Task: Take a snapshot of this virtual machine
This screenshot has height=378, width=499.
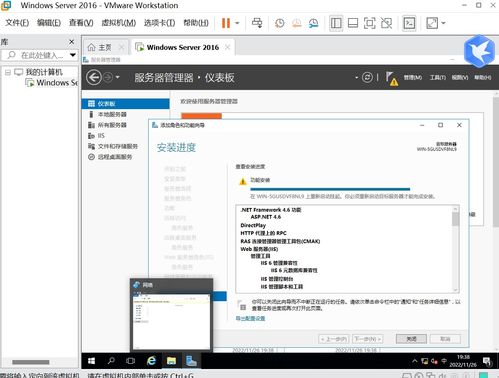Action: [x=279, y=23]
